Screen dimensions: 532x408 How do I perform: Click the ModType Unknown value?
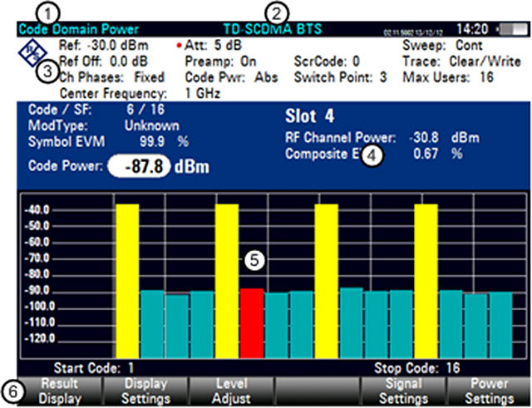click(151, 125)
